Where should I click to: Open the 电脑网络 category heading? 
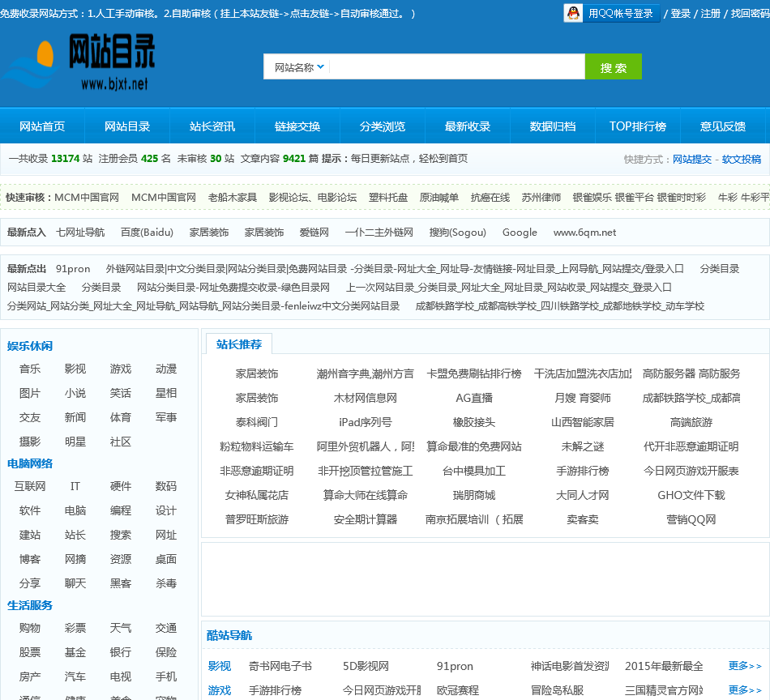pyautogui.click(x=30, y=463)
